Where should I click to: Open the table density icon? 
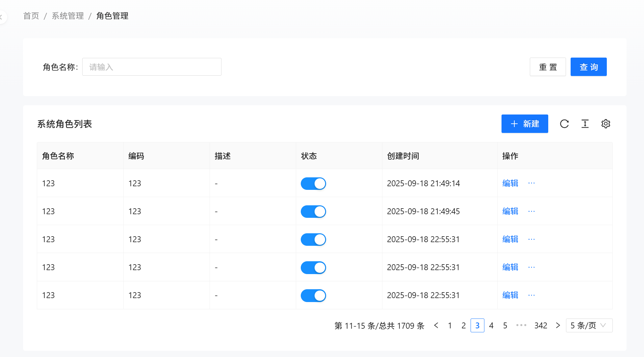(585, 124)
